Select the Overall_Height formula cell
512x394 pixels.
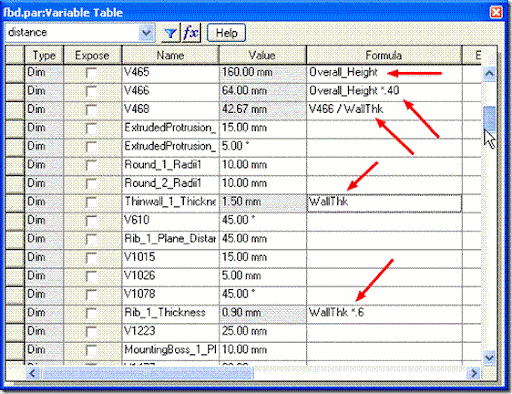384,73
